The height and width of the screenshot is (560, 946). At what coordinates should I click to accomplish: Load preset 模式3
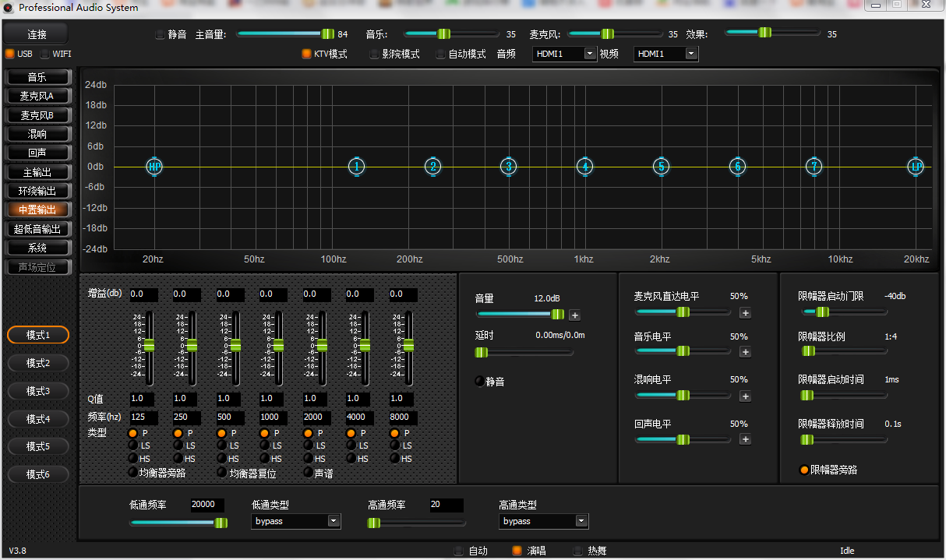pos(38,391)
